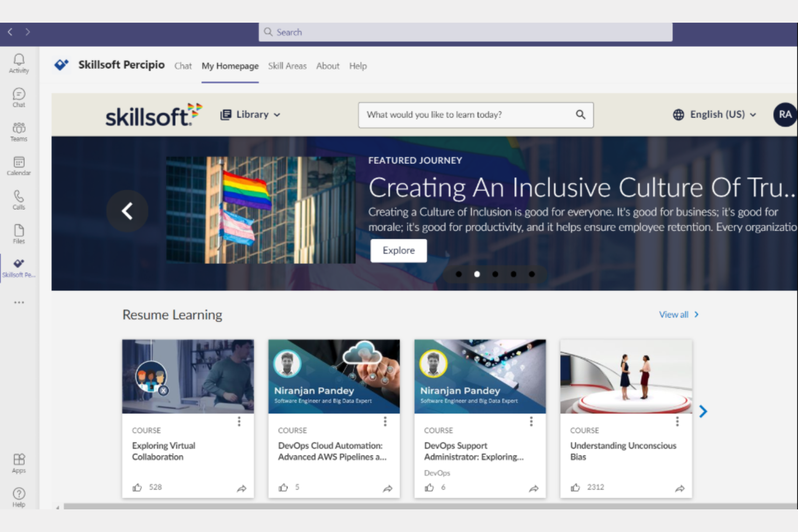Open the Chat icon in Teams sidebar
Screen dimensions: 798x532
click(x=19, y=98)
